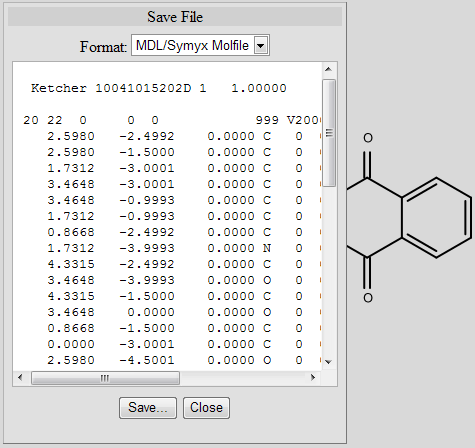475x448 pixels.
Task: Click the horizontal scrollbar left arrow
Action: click(20, 378)
